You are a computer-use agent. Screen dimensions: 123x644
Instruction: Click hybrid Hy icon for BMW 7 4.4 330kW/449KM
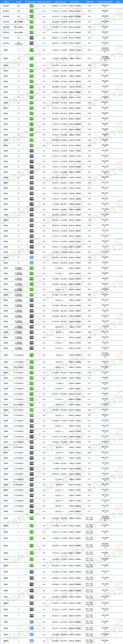(32, 634)
